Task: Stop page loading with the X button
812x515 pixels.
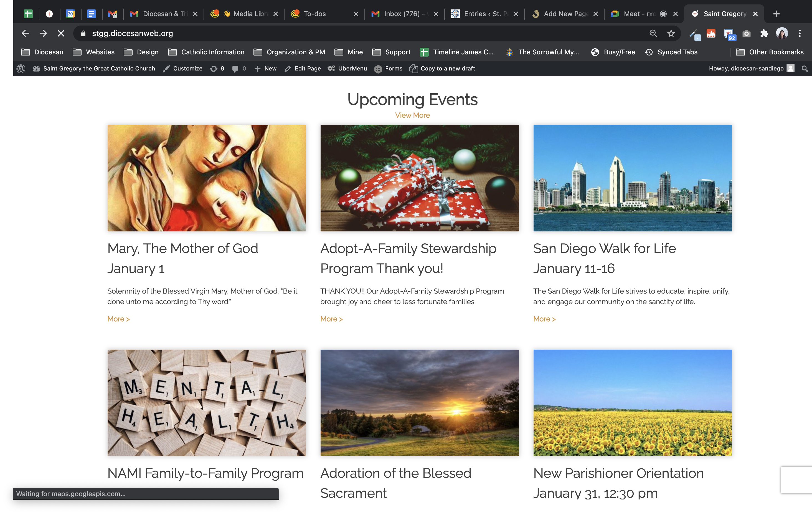Action: [61, 33]
